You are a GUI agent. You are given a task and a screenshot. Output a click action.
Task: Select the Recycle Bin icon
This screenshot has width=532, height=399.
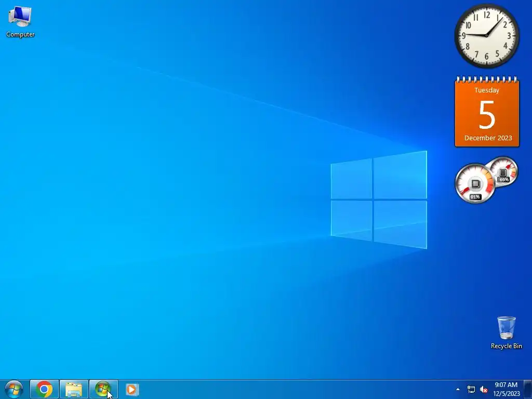click(x=506, y=332)
